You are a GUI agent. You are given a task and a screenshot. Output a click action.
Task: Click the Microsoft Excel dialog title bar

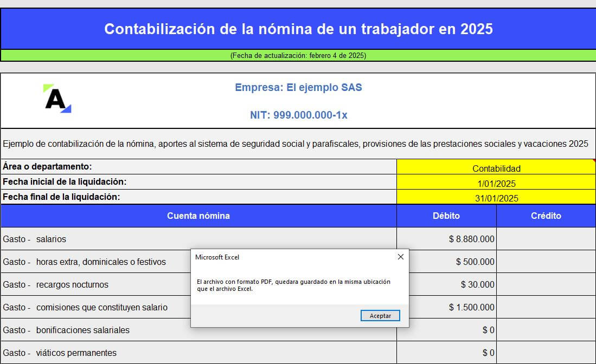point(293,257)
